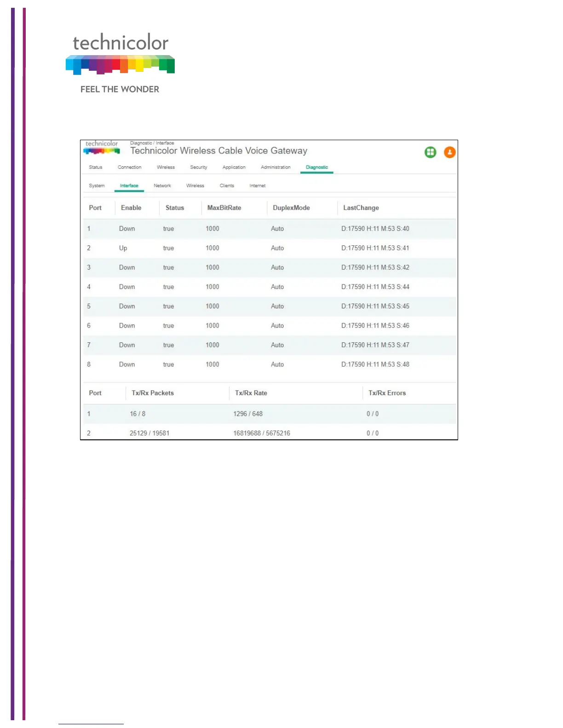
Task: Switch to the Connection tab
Action: point(129,167)
